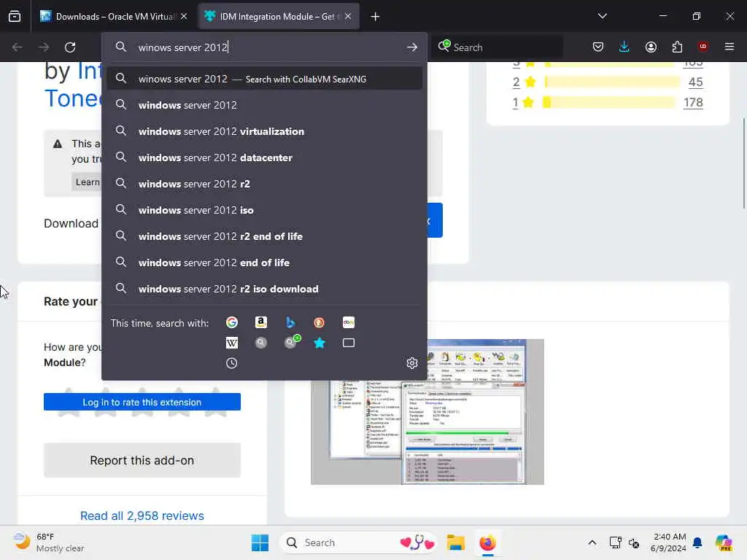Open Firefox account icon
Screen dimensions: 747x560
pyautogui.click(x=651, y=47)
